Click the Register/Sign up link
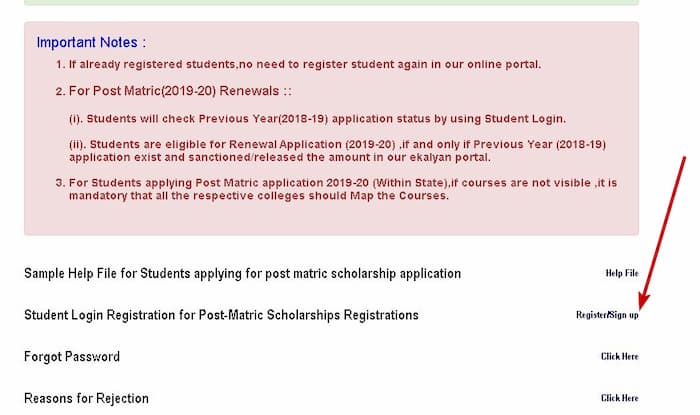700x415 pixels. coord(607,315)
